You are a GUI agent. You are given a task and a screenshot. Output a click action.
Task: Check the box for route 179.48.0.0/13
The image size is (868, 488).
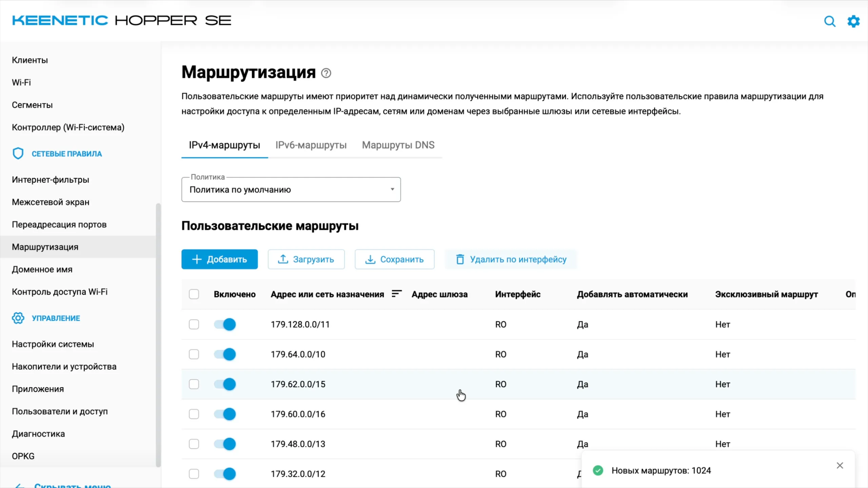tap(194, 444)
